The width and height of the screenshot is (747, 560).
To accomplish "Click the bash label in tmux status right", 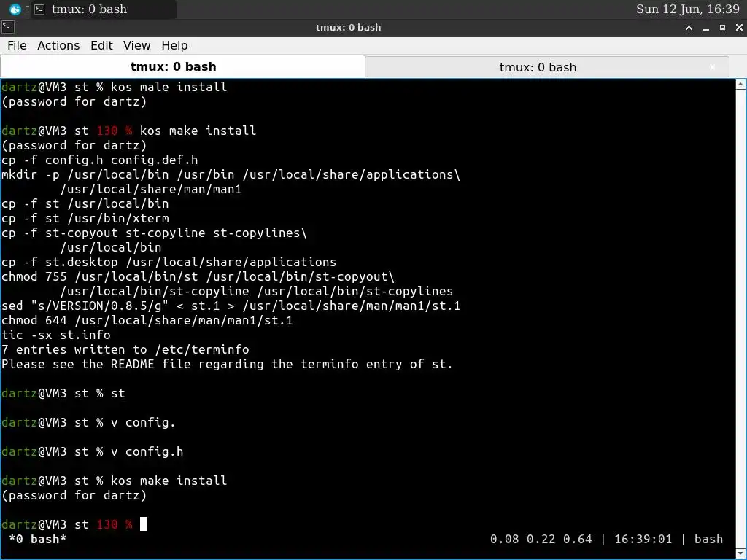I will pos(708,539).
